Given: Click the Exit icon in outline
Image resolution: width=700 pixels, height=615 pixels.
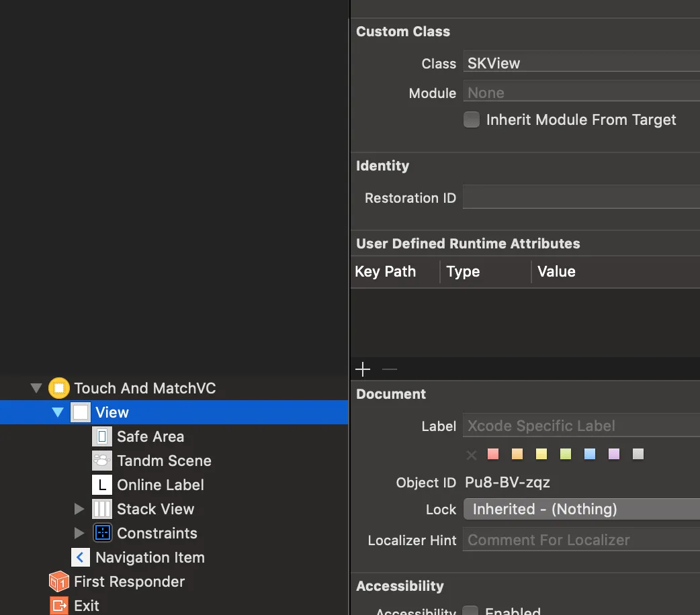Looking at the screenshot, I should 59,606.
